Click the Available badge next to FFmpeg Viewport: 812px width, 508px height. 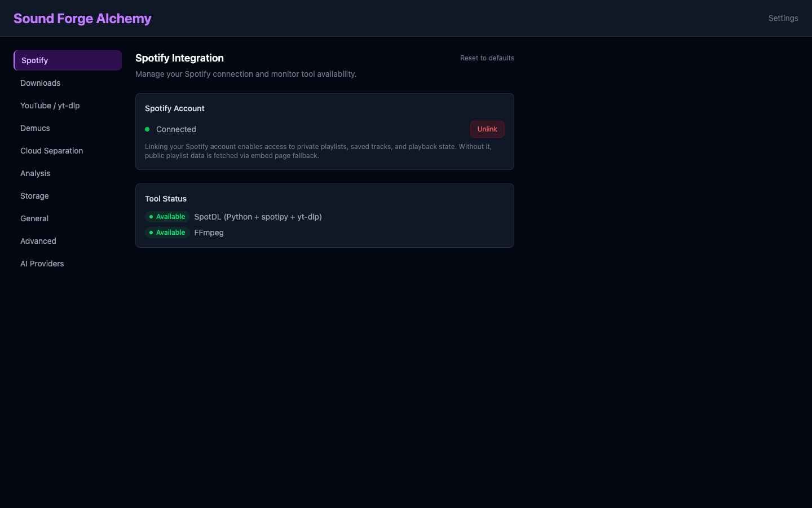167,233
